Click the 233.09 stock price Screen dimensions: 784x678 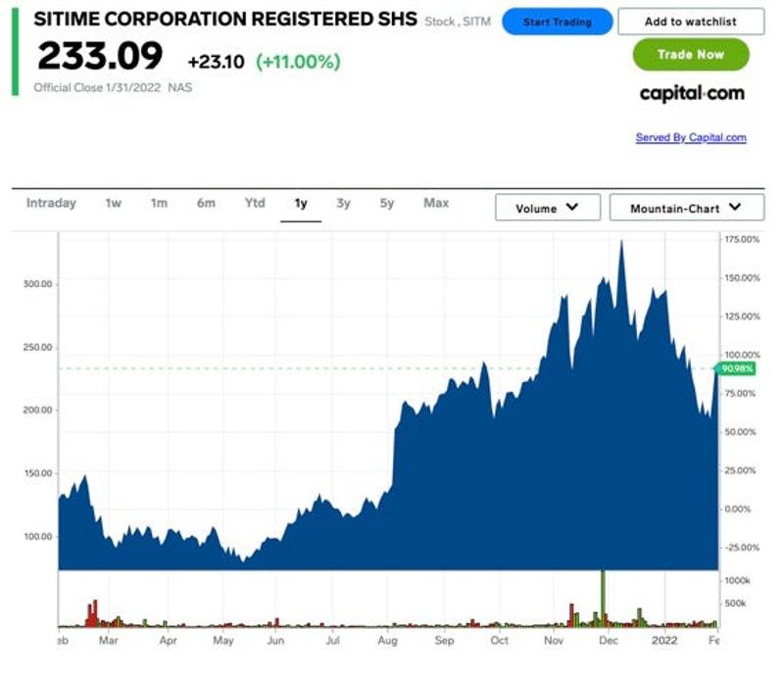coord(100,56)
